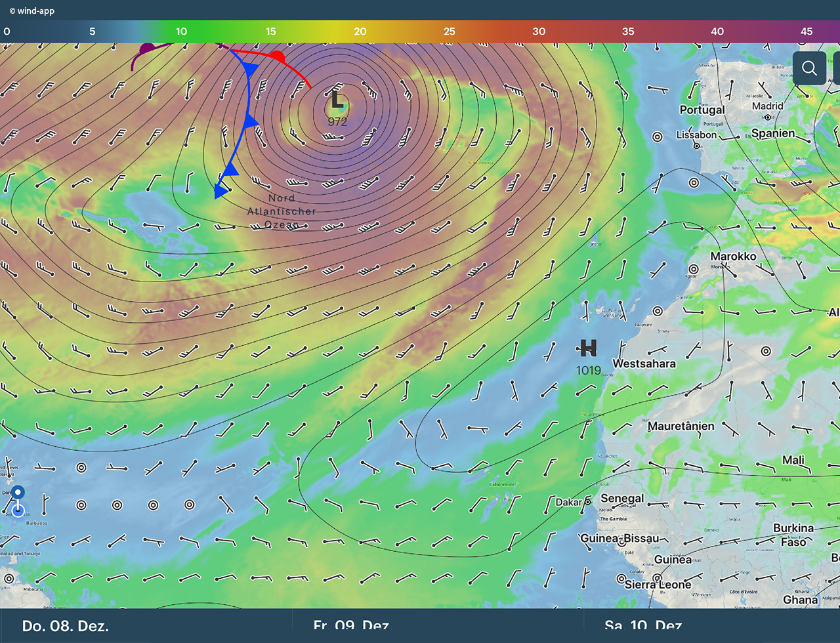Click the 0 value on wind scale
The height and width of the screenshot is (643, 840).
coord(7,31)
